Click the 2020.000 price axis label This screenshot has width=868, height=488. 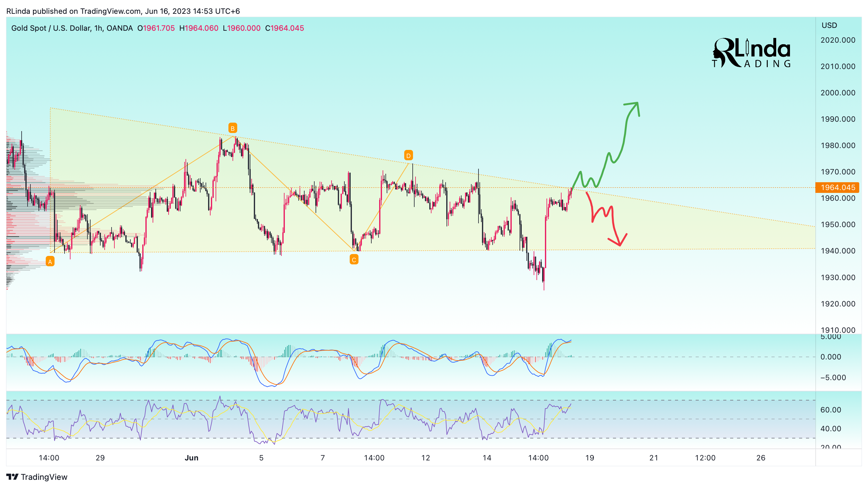(x=838, y=40)
